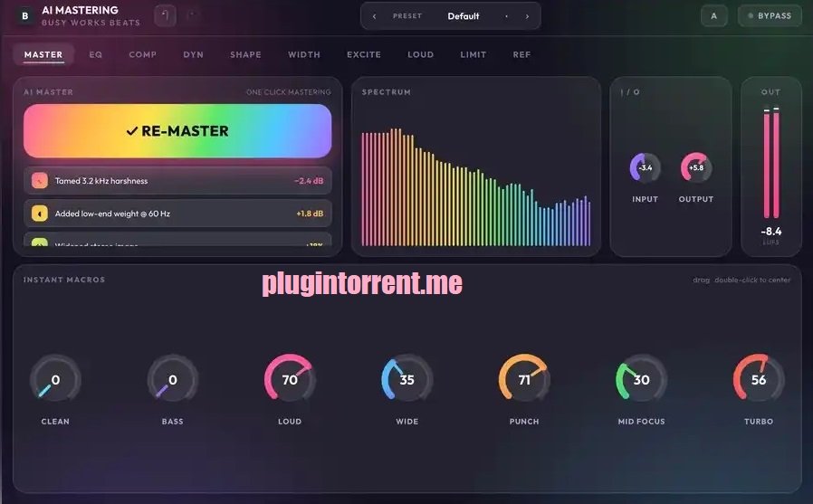The image size is (813, 504).
Task: Click the +1.8 dB value
Action: point(310,214)
